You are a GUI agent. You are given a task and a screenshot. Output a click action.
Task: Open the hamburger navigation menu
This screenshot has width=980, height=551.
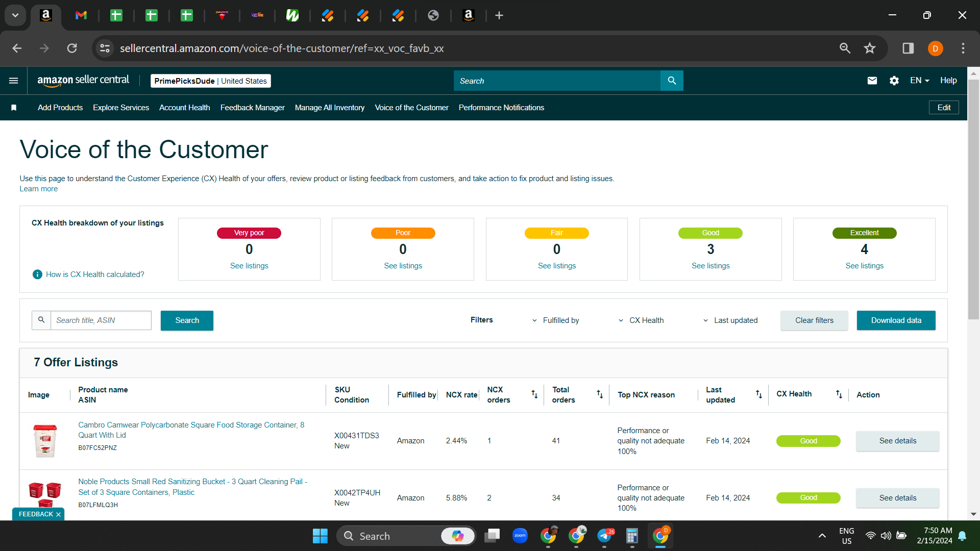[14, 81]
